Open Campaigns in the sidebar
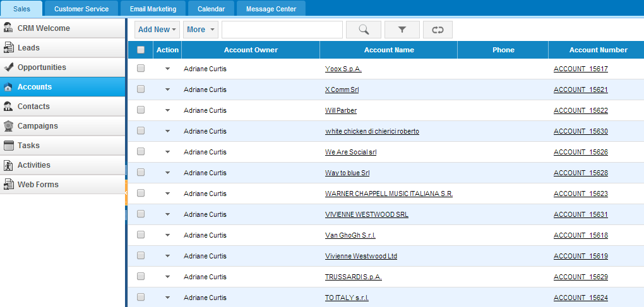 (x=63, y=126)
